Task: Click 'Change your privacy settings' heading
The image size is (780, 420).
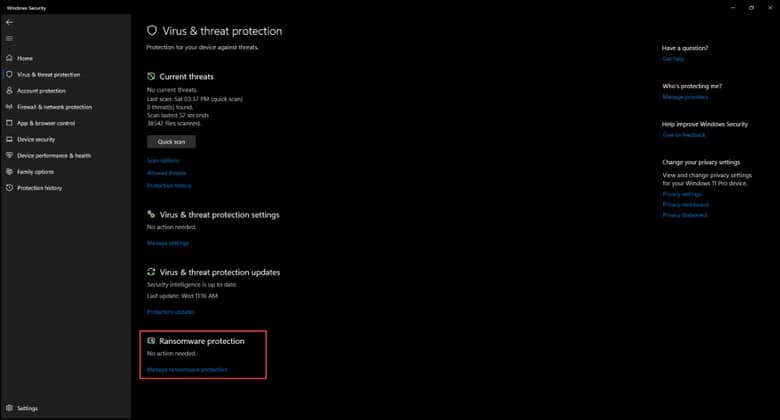Action: (x=701, y=162)
